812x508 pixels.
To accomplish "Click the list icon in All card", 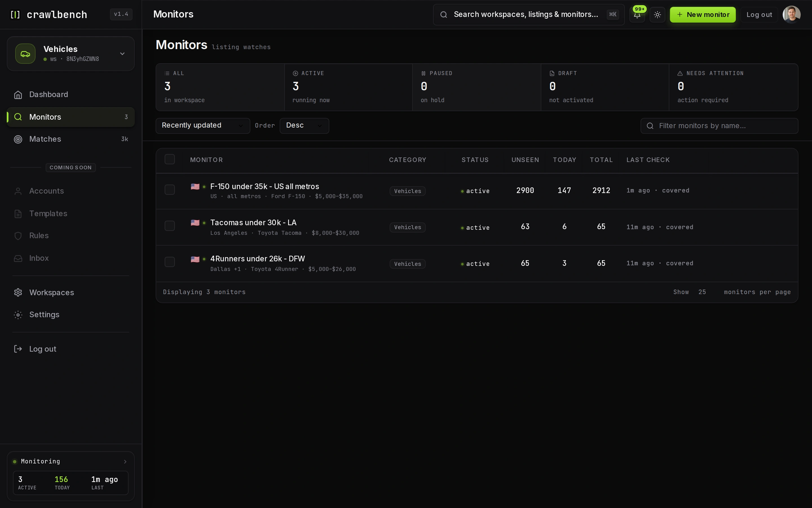I will 167,73.
